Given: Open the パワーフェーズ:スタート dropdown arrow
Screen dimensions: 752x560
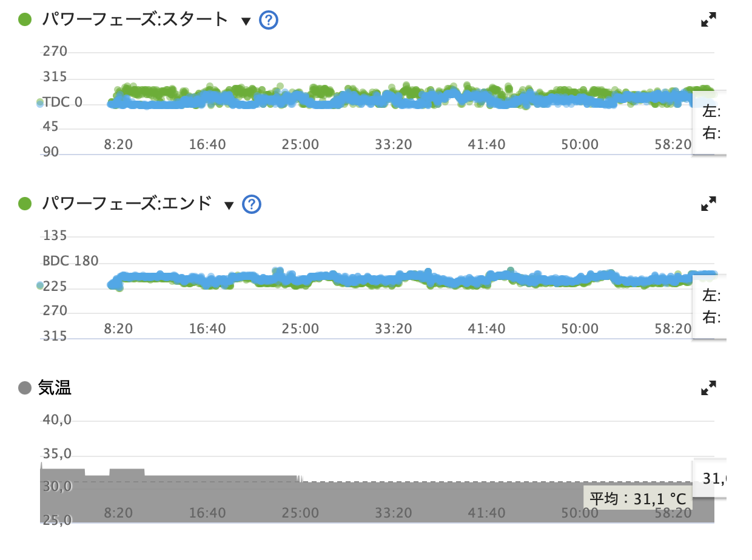Looking at the screenshot, I should [x=246, y=21].
